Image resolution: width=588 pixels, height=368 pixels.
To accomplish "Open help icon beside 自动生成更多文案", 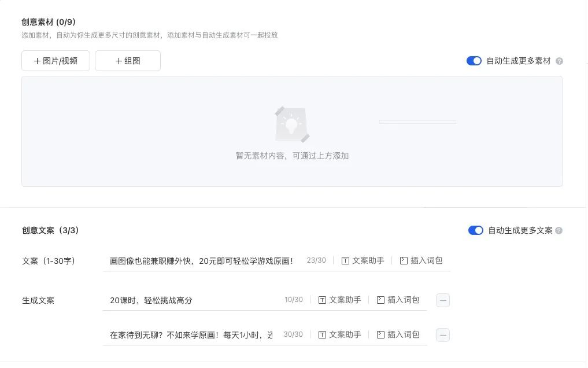I will tap(559, 231).
